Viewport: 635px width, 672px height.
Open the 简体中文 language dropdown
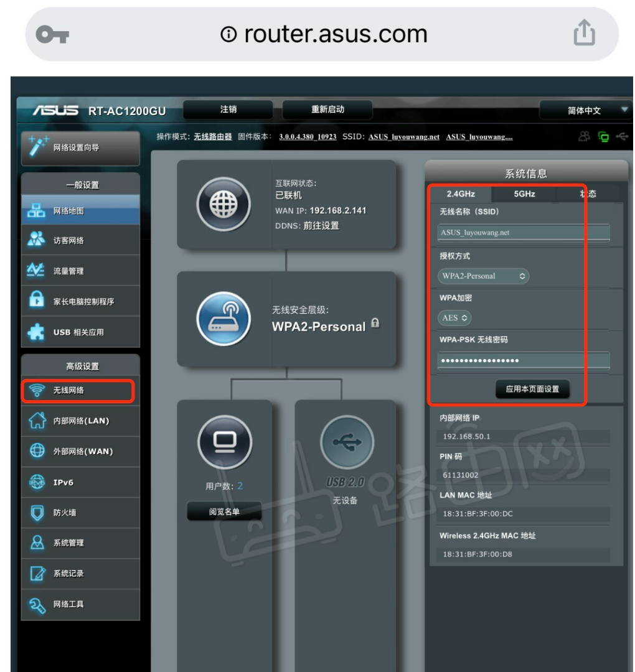pos(586,110)
